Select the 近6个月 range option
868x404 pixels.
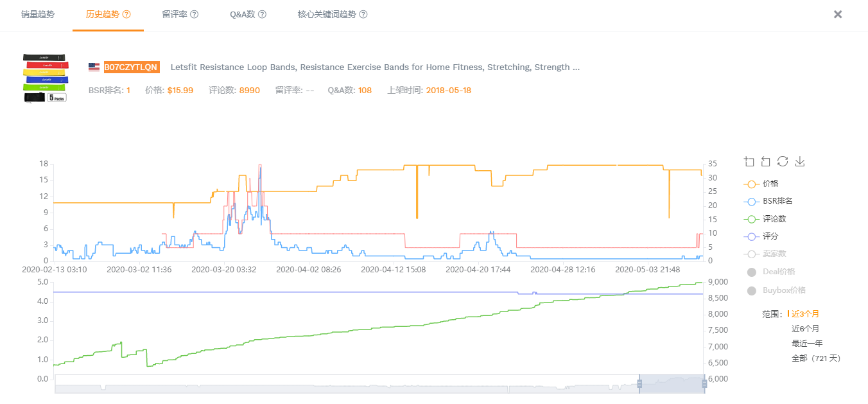pos(806,328)
